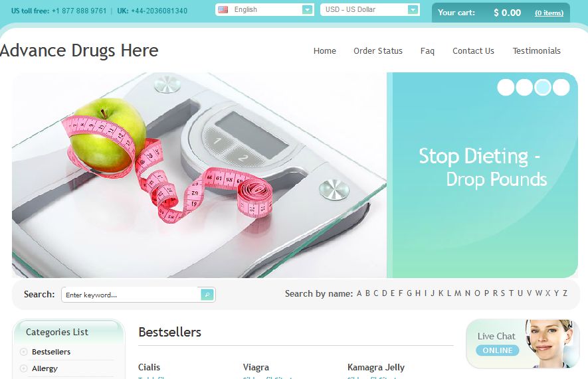
Task: Click the weight loss banner image
Action: point(199,175)
